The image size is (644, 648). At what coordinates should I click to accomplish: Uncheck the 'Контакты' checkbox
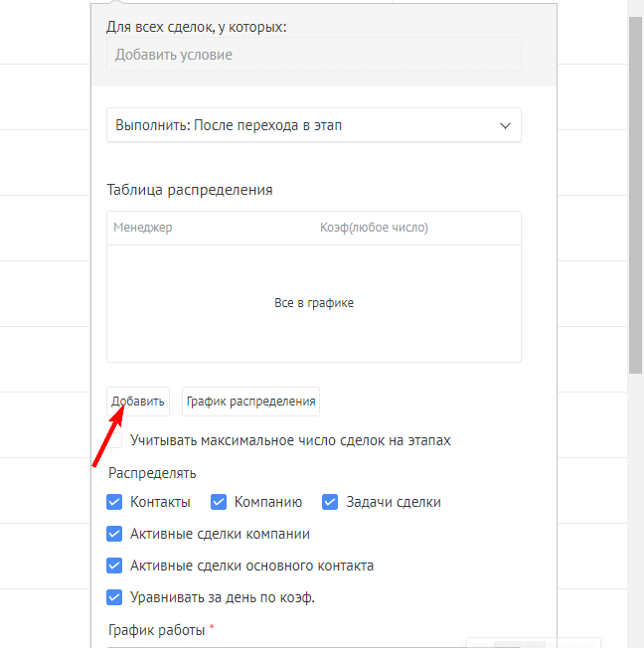[115, 502]
